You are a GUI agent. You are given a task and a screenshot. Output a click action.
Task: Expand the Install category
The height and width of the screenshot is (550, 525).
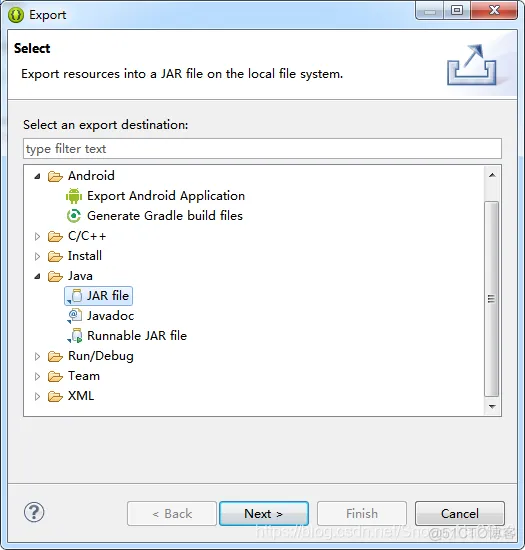pos(37,256)
